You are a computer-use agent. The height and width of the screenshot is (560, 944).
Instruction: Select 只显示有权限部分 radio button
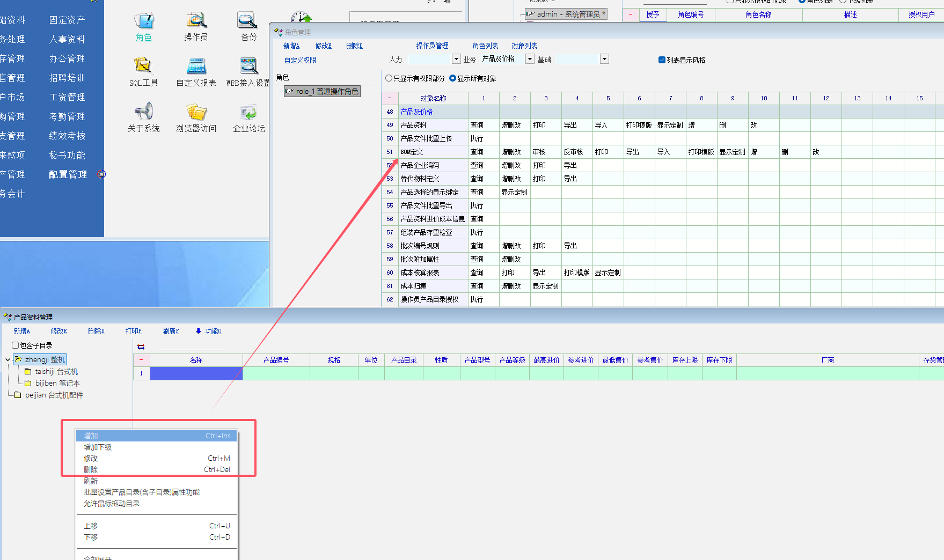(389, 78)
